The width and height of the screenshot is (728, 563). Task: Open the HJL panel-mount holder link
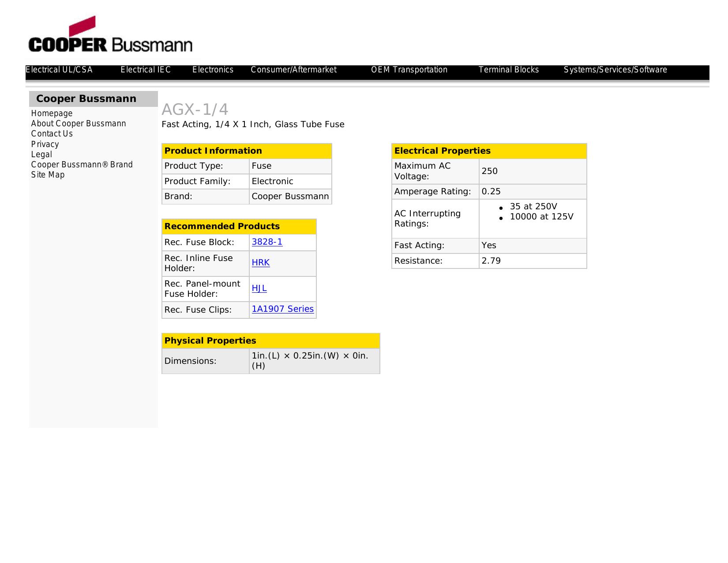coord(259,288)
